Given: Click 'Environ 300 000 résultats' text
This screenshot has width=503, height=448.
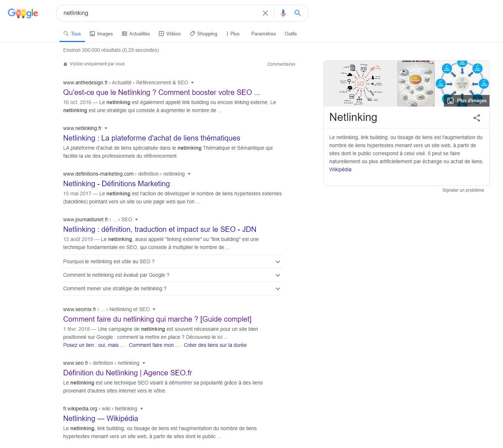Looking at the screenshot, I should tap(111, 50).
